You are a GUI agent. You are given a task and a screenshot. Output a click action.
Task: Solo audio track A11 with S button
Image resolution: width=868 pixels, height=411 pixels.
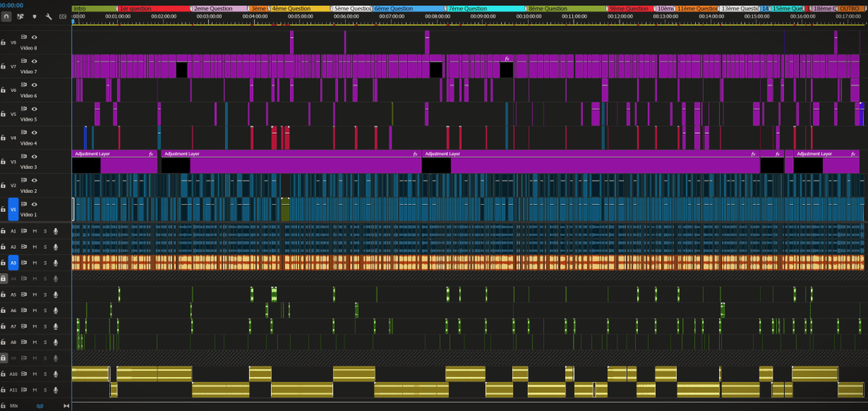[x=45, y=390]
